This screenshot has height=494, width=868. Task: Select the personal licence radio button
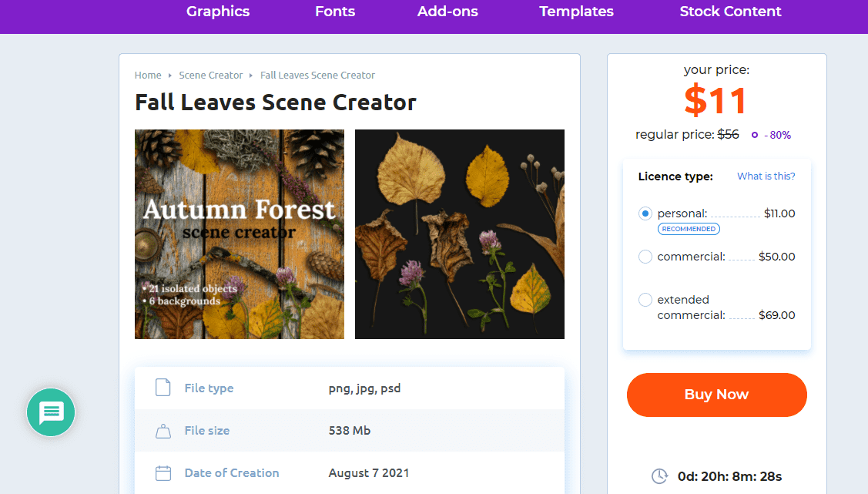645,213
